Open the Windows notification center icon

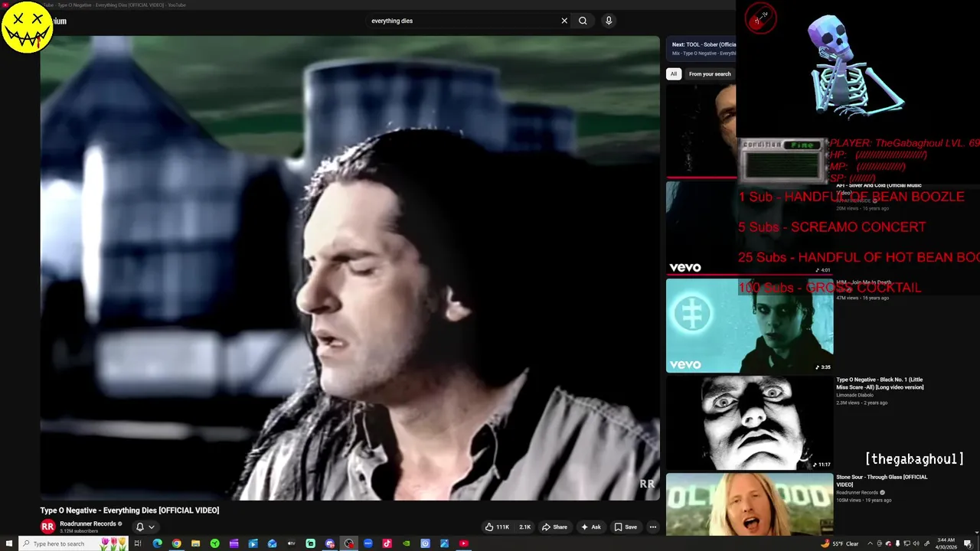click(969, 543)
